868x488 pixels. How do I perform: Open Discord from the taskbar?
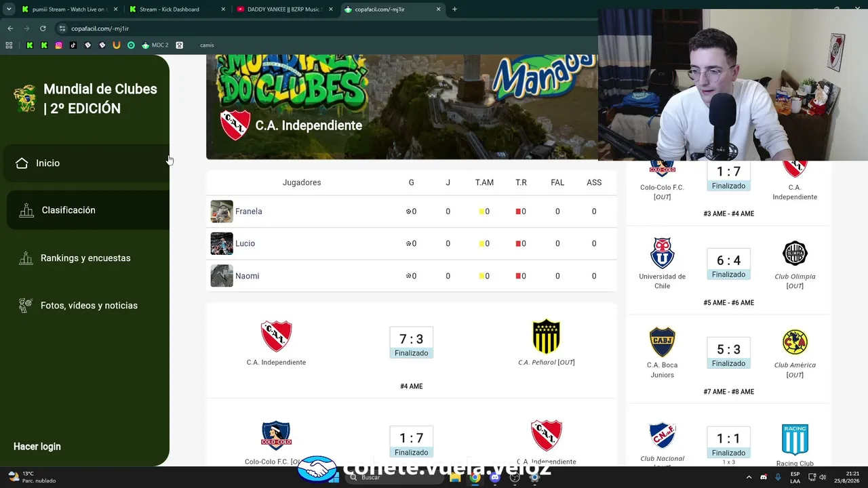pyautogui.click(x=495, y=478)
